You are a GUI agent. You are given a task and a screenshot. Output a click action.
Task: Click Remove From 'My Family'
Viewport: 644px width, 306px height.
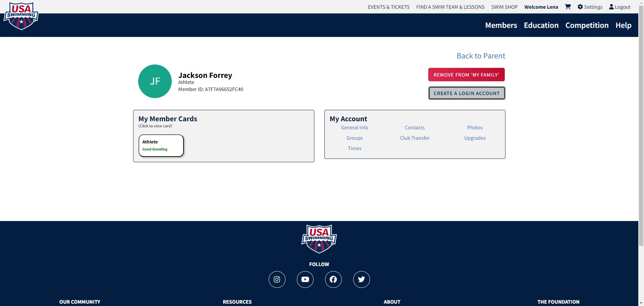click(467, 74)
